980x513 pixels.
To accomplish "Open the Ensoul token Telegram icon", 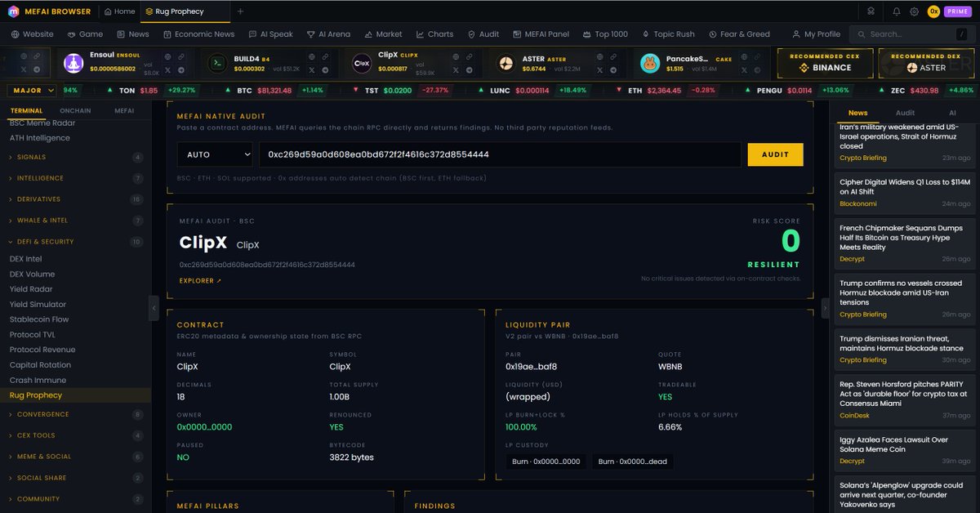I will [x=180, y=69].
